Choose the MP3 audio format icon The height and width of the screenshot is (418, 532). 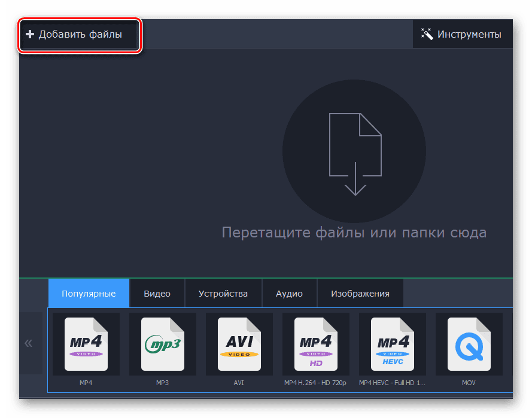(163, 344)
